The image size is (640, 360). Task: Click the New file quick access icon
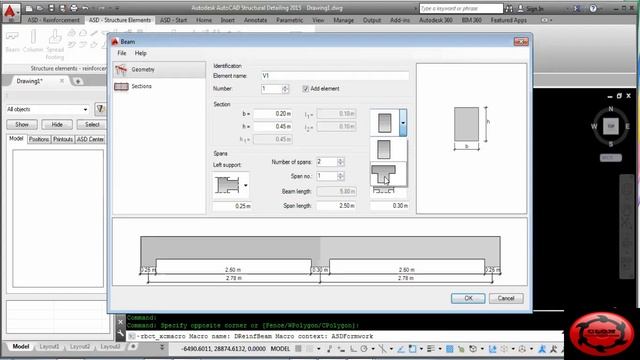point(29,8)
